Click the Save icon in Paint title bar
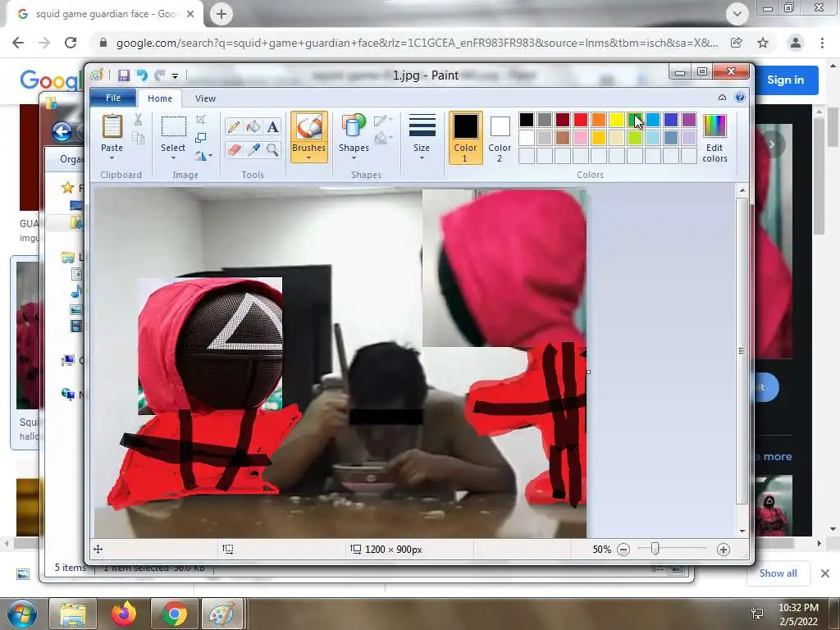 tap(124, 75)
